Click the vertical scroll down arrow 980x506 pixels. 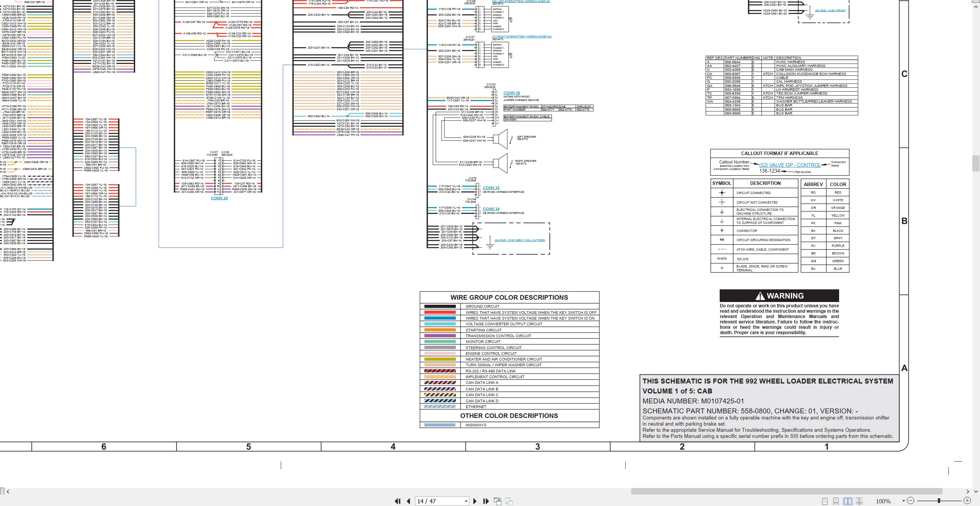(x=976, y=491)
